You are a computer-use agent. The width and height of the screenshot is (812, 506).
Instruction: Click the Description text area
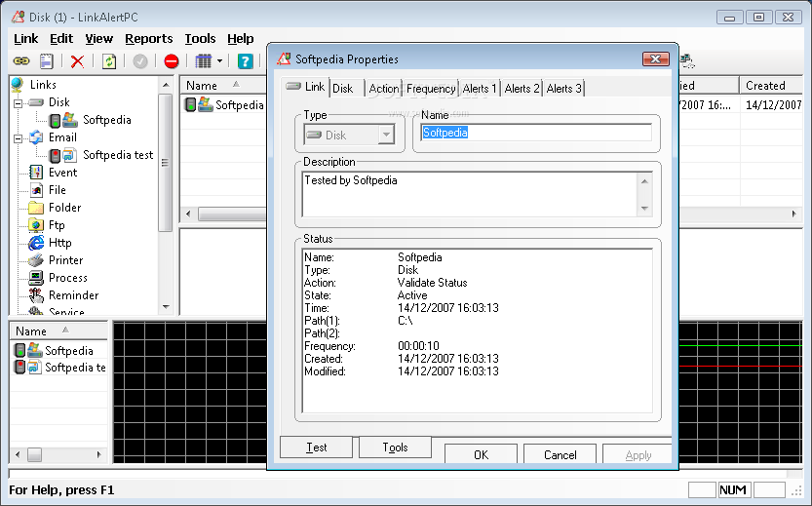tap(470, 194)
